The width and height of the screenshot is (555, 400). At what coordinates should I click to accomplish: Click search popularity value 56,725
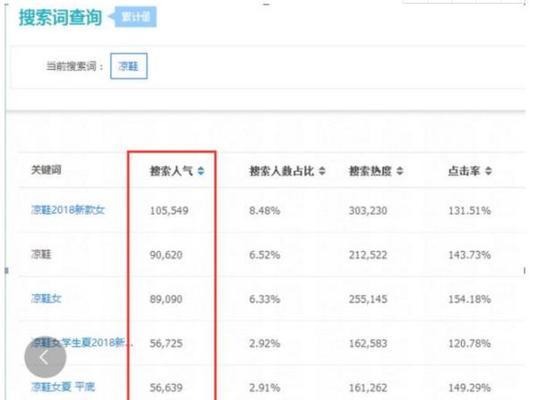tap(166, 343)
